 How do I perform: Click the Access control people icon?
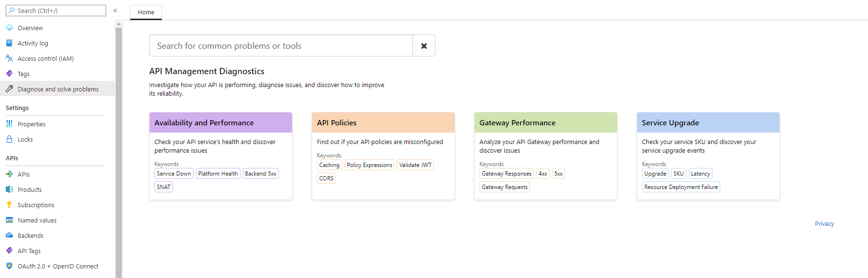[9, 58]
